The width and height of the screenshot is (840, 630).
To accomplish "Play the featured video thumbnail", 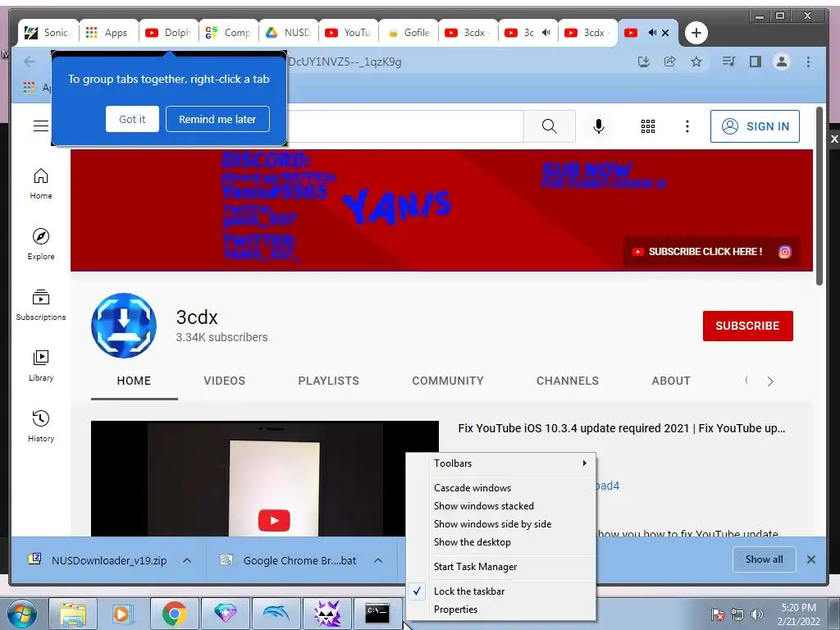I will tap(265, 478).
